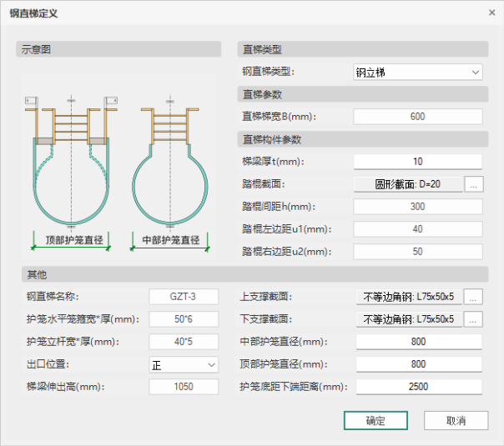Confirm with the 确定 button
The width and height of the screenshot is (504, 446).
(375, 421)
